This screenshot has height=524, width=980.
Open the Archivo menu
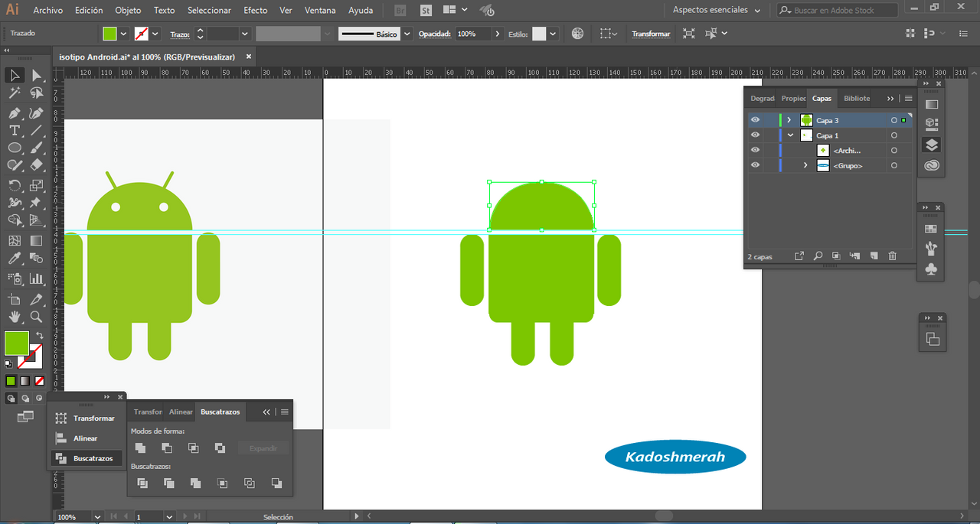(x=47, y=10)
